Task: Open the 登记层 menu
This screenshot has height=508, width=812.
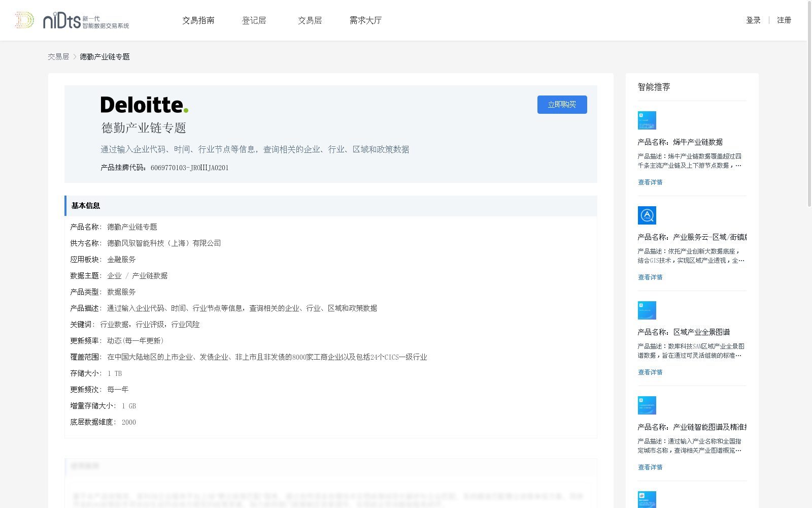Action: [254, 20]
